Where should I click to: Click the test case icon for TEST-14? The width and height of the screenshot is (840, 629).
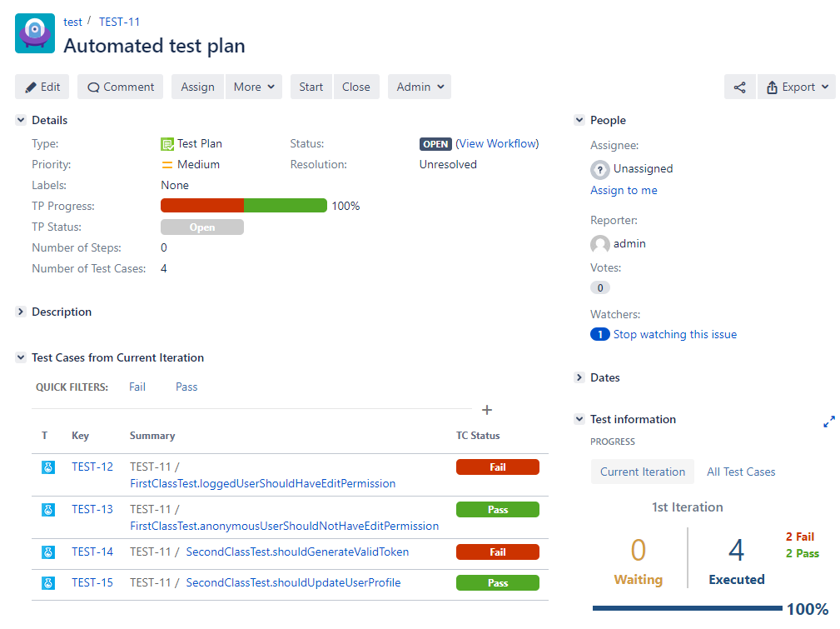pos(48,552)
